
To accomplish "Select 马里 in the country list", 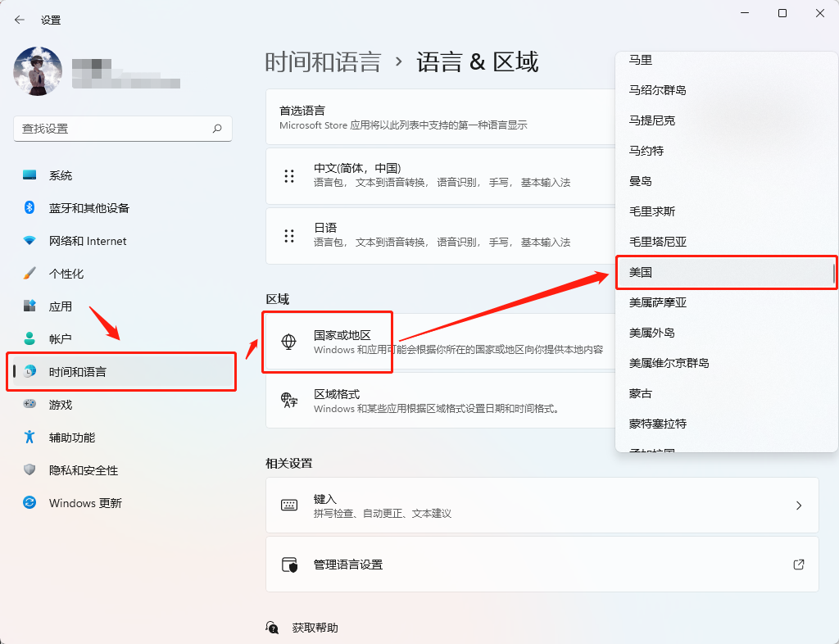I will (x=726, y=60).
